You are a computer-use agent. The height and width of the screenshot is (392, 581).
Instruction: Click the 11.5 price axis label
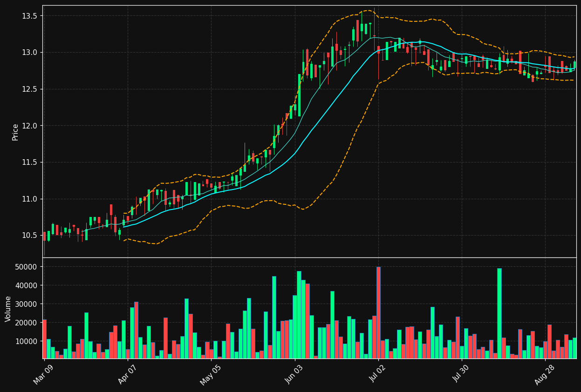pos(30,162)
